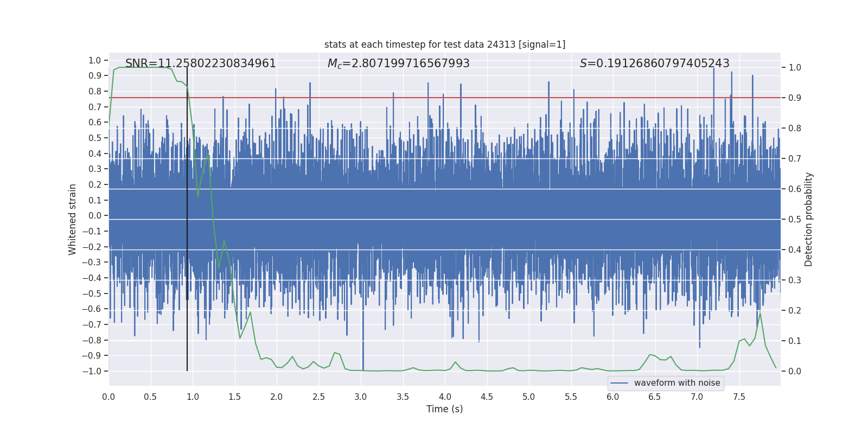Select the 0.7 tick on the Detection probability axis

(x=795, y=159)
